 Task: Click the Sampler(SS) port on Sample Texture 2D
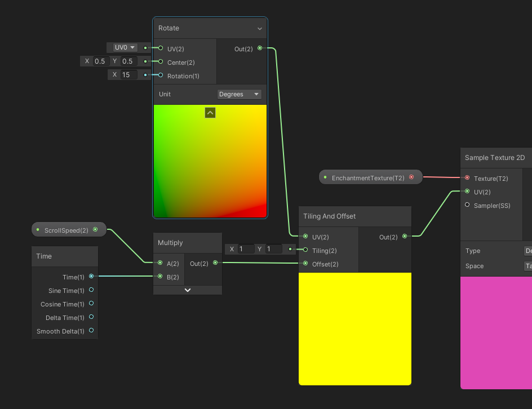pyautogui.click(x=467, y=206)
